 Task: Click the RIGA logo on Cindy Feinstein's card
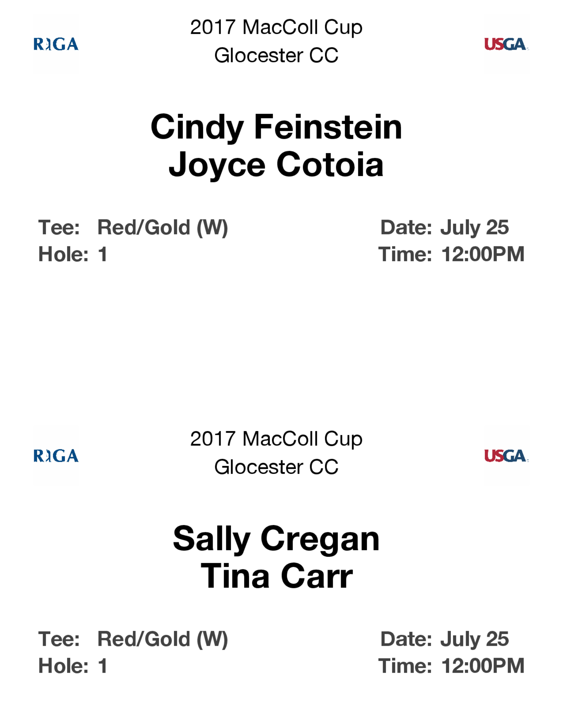click(x=56, y=44)
